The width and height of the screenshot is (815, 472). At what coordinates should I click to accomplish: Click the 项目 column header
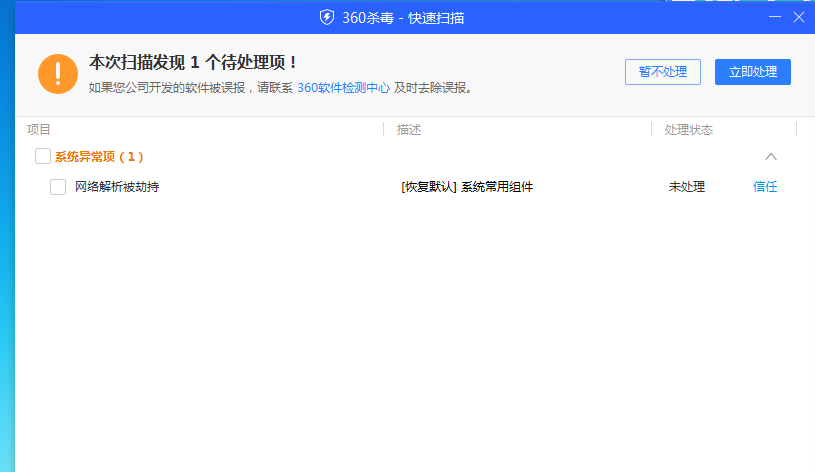click(39, 130)
